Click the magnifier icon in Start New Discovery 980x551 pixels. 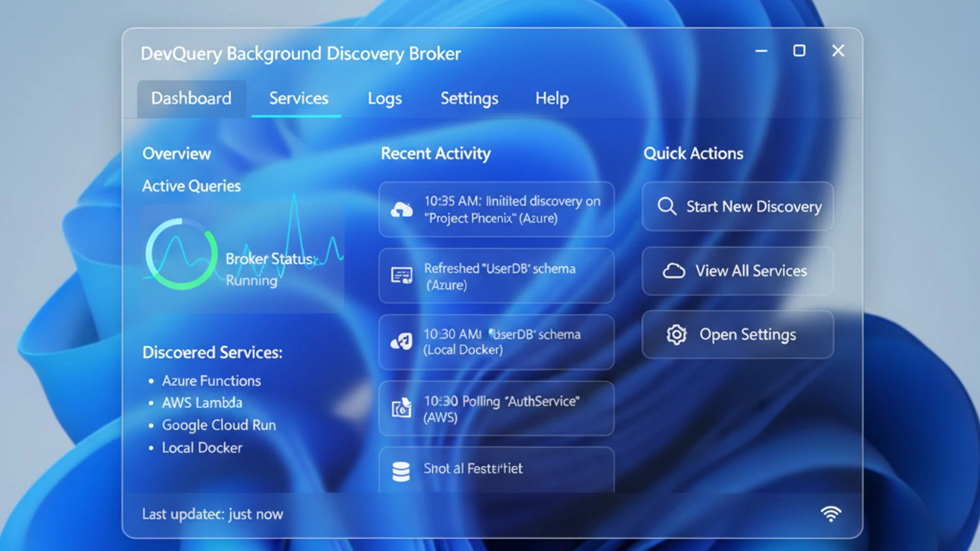click(x=667, y=207)
